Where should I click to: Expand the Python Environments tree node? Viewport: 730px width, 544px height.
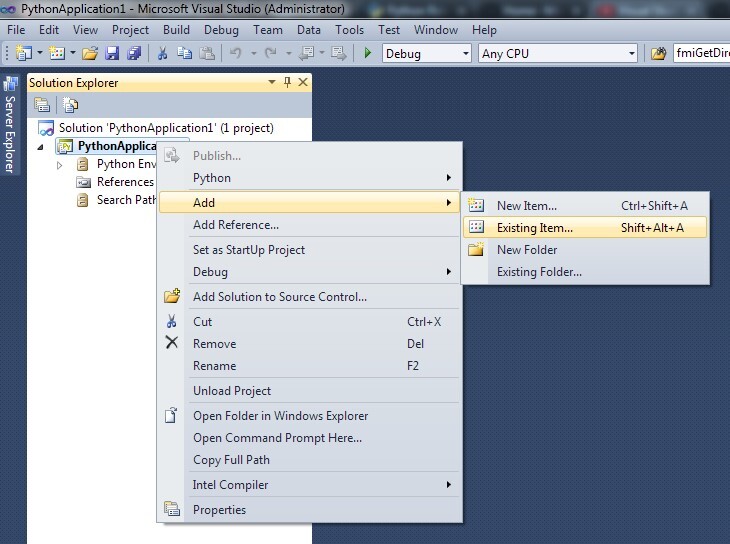(x=59, y=165)
